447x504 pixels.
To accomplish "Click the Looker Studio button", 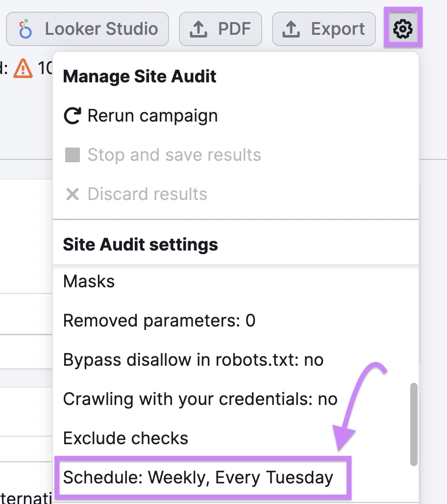I will tap(87, 28).
